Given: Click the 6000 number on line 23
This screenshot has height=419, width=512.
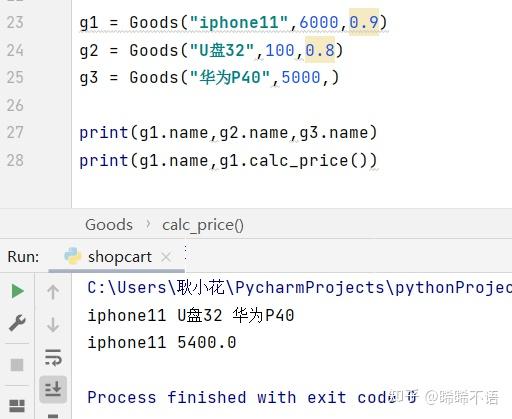Looking at the screenshot, I should (319, 23).
